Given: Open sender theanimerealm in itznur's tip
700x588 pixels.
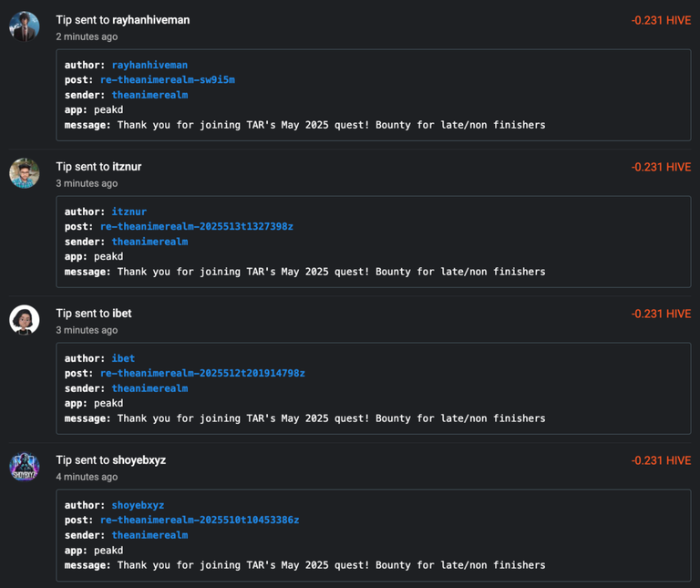Looking at the screenshot, I should pos(149,242).
